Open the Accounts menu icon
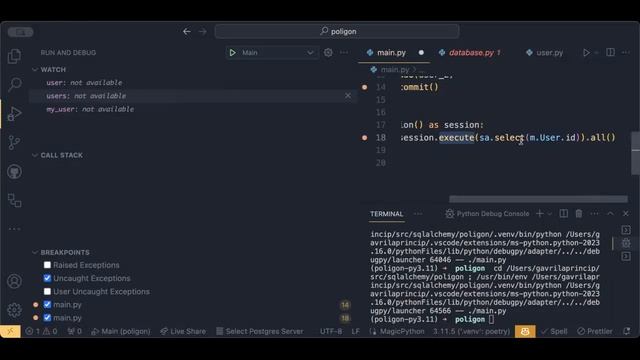 [14, 281]
